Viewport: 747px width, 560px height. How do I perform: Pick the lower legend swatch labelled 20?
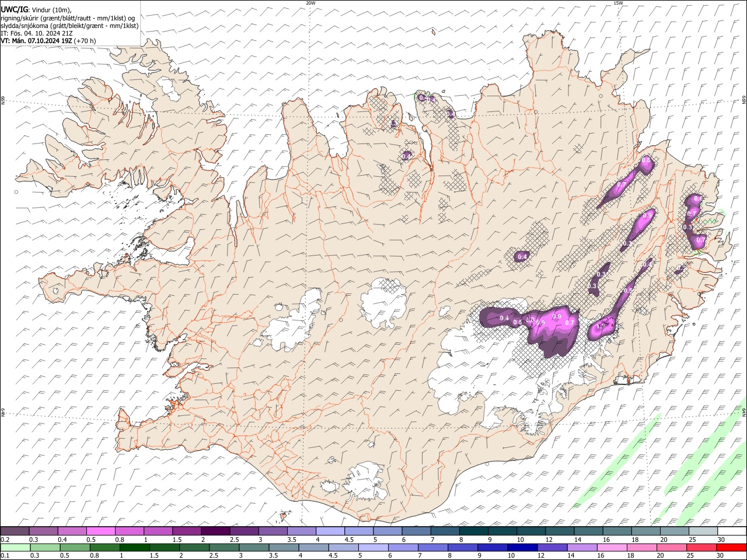672,547
